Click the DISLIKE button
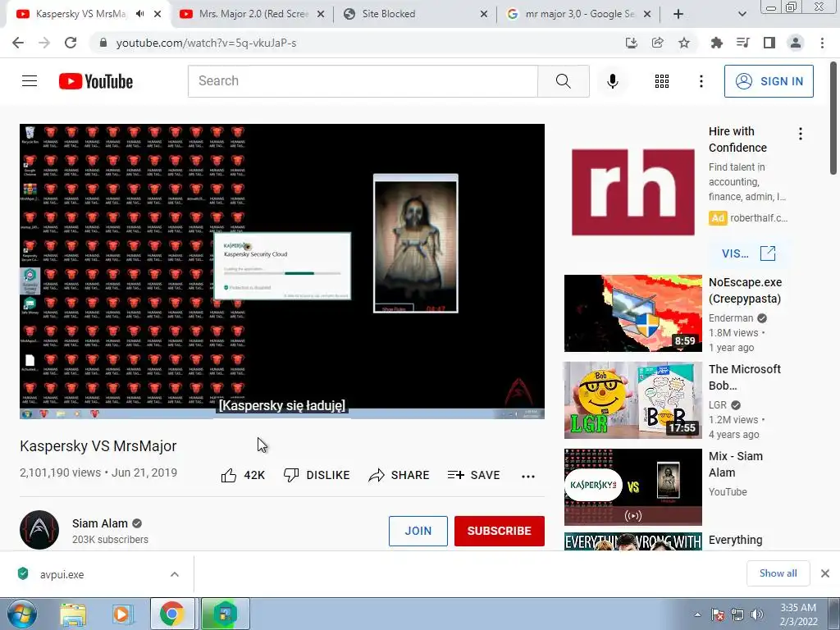Screen dimensions: 840x630 (317, 475)
